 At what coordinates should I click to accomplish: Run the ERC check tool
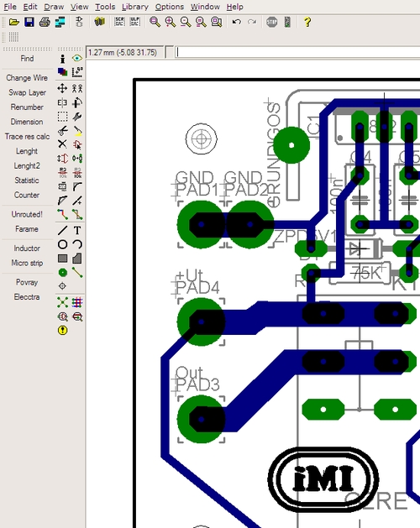point(62,316)
